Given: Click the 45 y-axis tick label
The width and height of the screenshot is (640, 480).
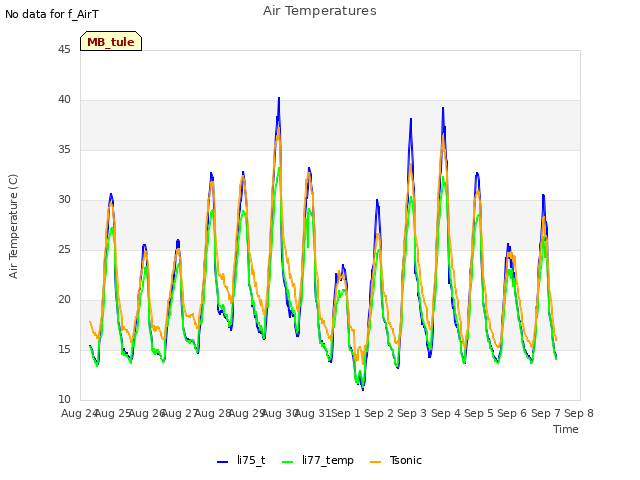Looking at the screenshot, I should coord(64,49).
